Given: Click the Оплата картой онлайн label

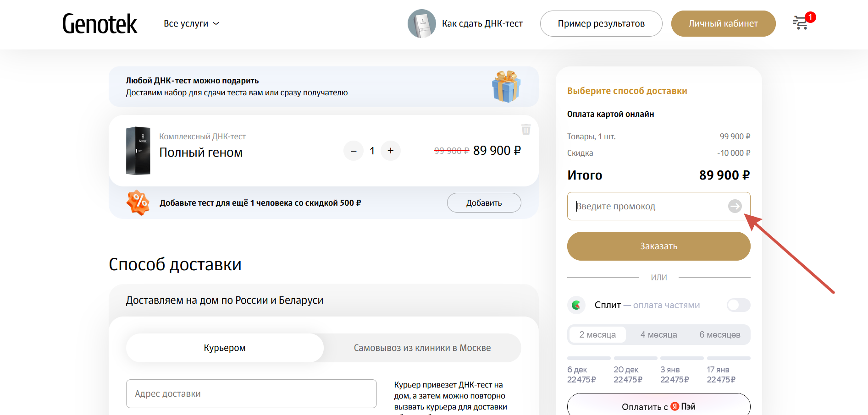Looking at the screenshot, I should pyautogui.click(x=610, y=114).
